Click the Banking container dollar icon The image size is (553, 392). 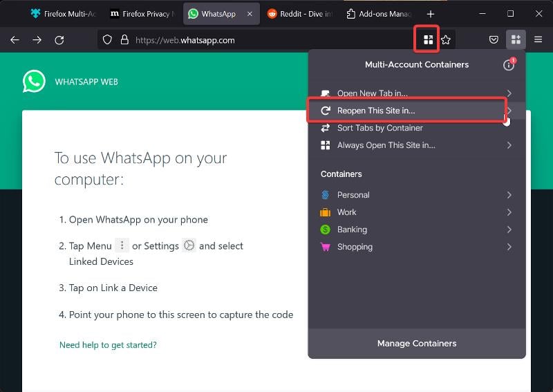point(325,230)
